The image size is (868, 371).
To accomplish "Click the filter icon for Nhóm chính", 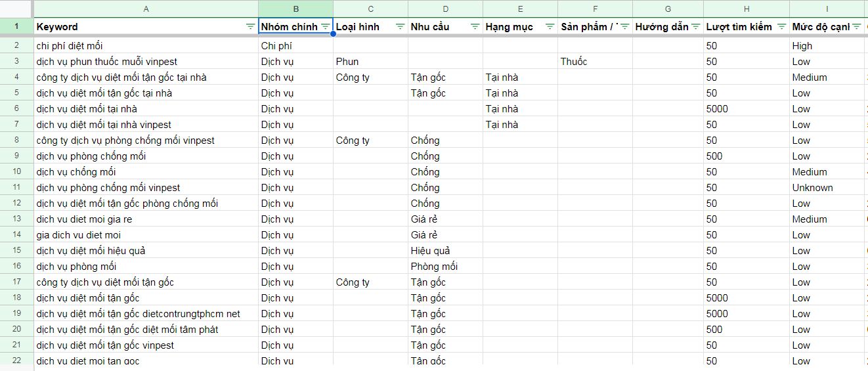I will coord(325,27).
